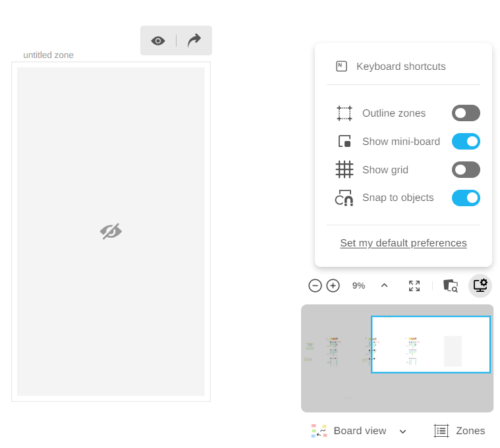This screenshot has height=448, width=500.
Task: Click the 9% zoom percentage value
Action: (x=358, y=286)
